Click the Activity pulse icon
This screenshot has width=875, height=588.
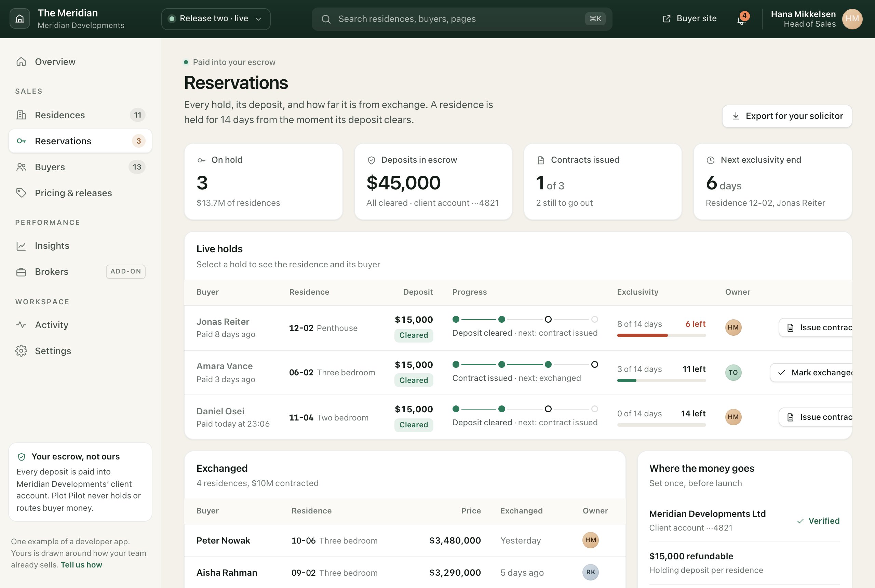(x=22, y=325)
